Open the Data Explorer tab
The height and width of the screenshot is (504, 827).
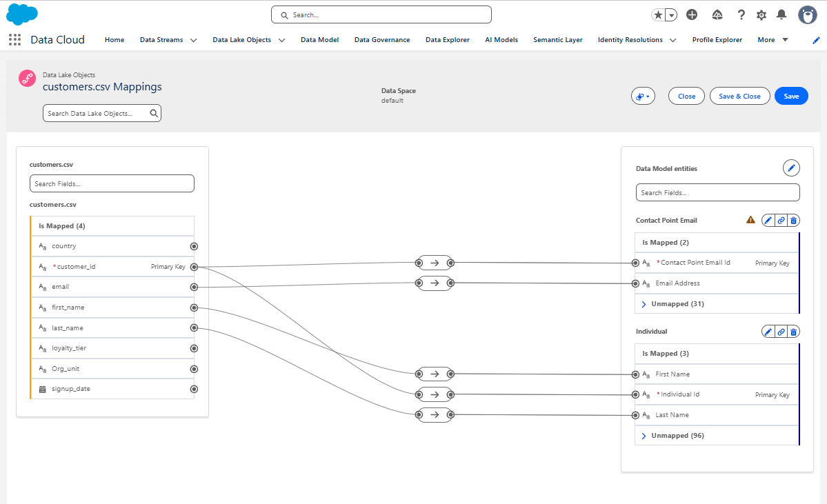click(447, 39)
